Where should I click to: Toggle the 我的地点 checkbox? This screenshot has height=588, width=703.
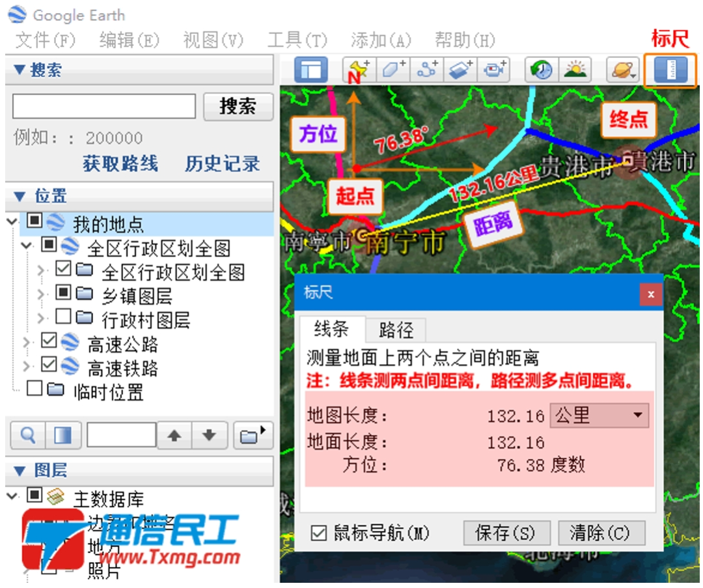tap(34, 221)
